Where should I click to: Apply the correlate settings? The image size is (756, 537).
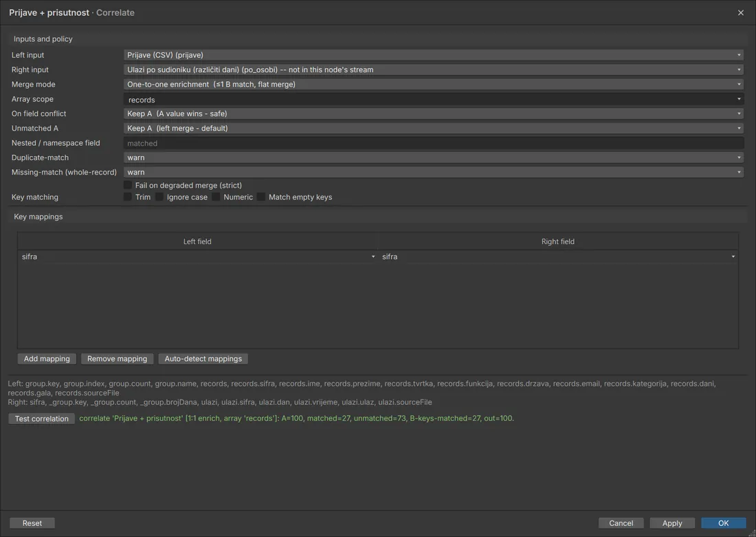[x=672, y=523]
